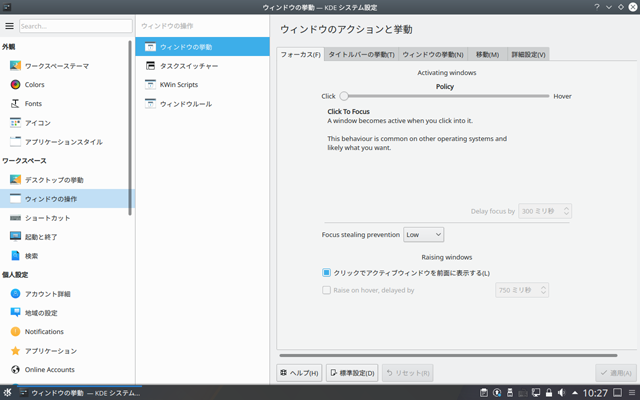Open the removable device tray icon
The width and height of the screenshot is (640, 400).
click(510, 393)
